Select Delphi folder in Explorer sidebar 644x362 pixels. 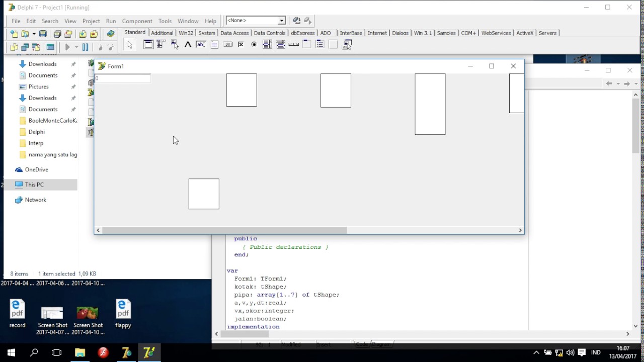(x=37, y=132)
